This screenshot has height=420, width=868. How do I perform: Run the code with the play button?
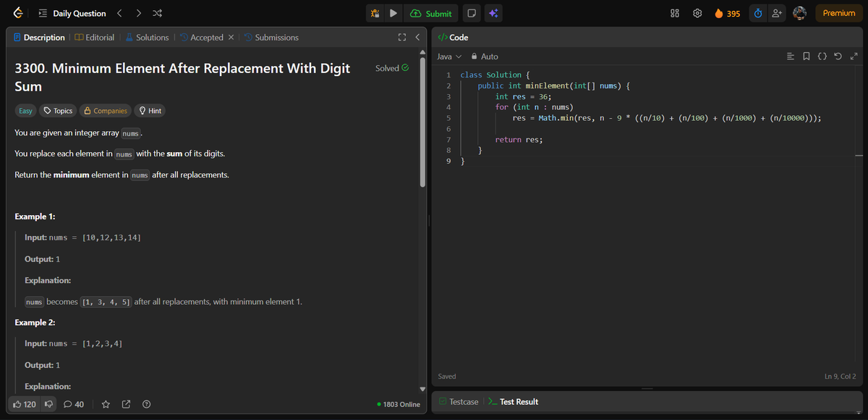[x=393, y=13]
